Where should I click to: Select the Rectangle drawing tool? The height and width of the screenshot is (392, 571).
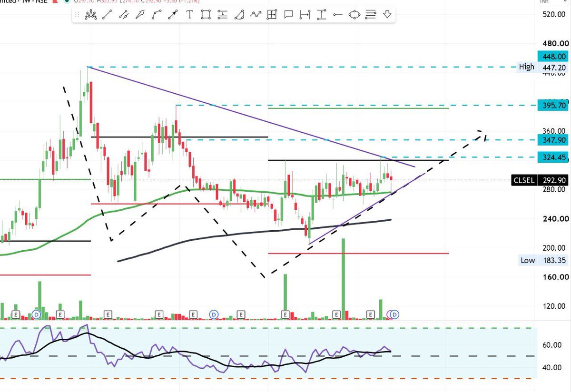tap(206, 15)
